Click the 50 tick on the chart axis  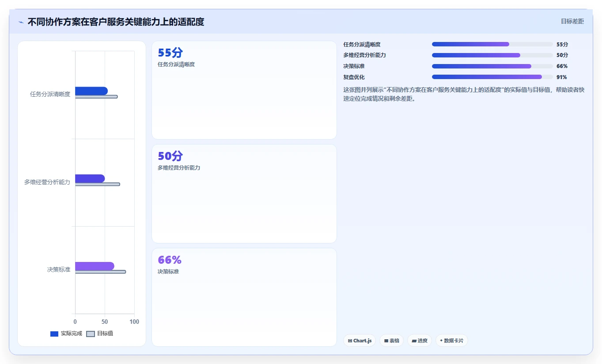pos(105,322)
